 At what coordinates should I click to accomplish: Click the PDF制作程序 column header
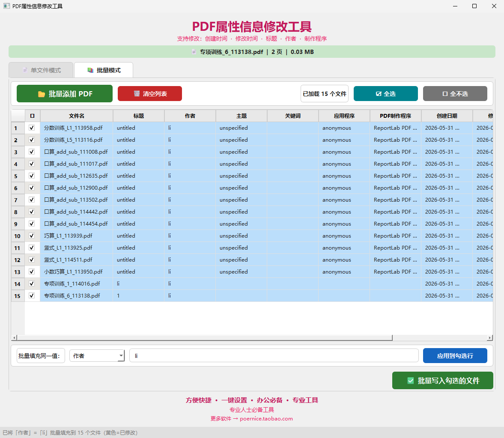tap(396, 116)
